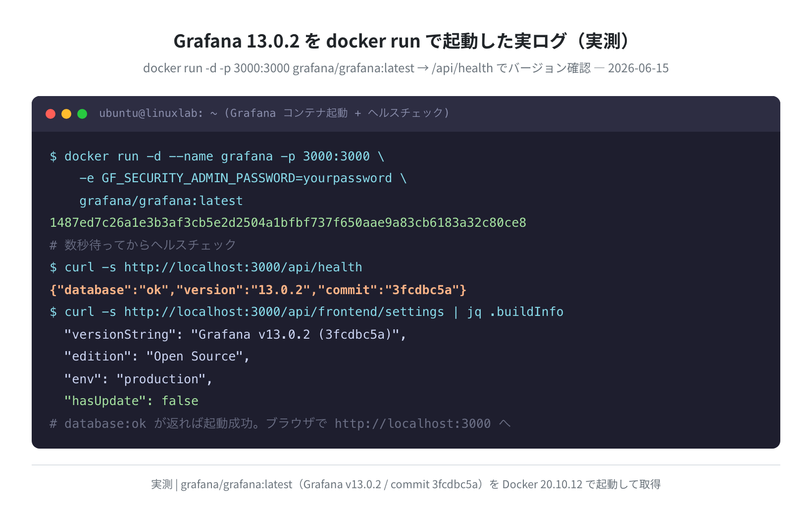Click the green maximize dot in terminal title bar
This screenshot has height=512, width=812.
pyautogui.click(x=82, y=114)
